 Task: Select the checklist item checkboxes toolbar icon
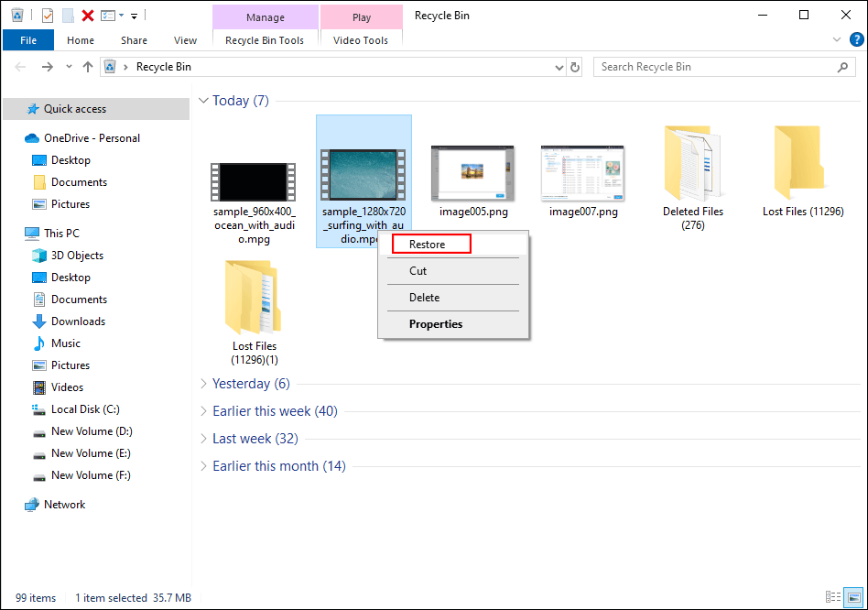click(107, 16)
